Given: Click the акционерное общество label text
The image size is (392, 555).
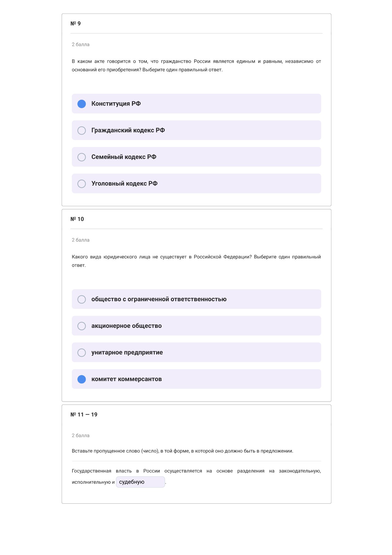Looking at the screenshot, I should [127, 326].
